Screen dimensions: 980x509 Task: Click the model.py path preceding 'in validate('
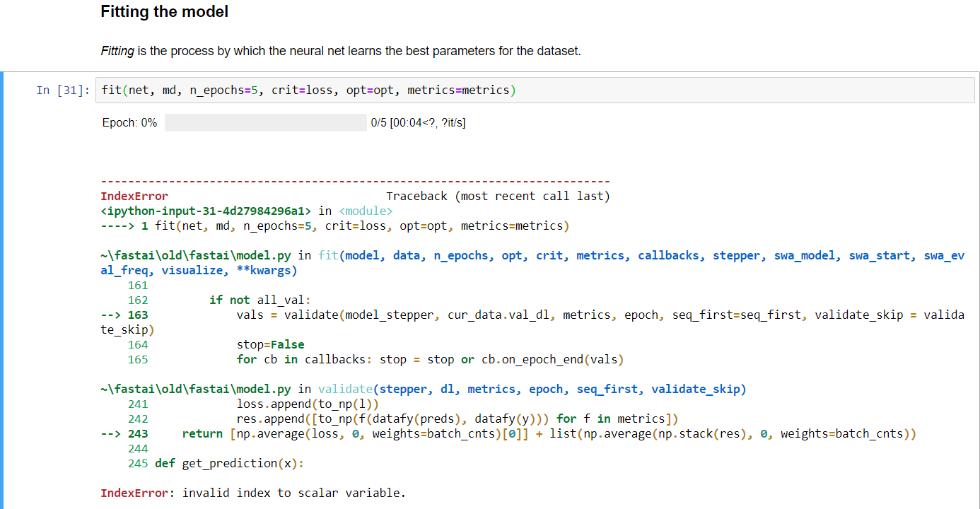pyautogui.click(x=195, y=390)
